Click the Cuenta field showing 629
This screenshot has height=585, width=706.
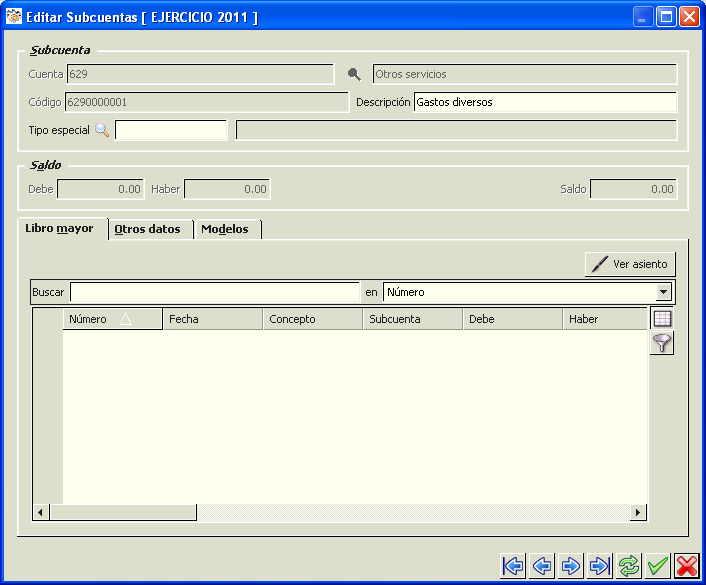(x=201, y=74)
